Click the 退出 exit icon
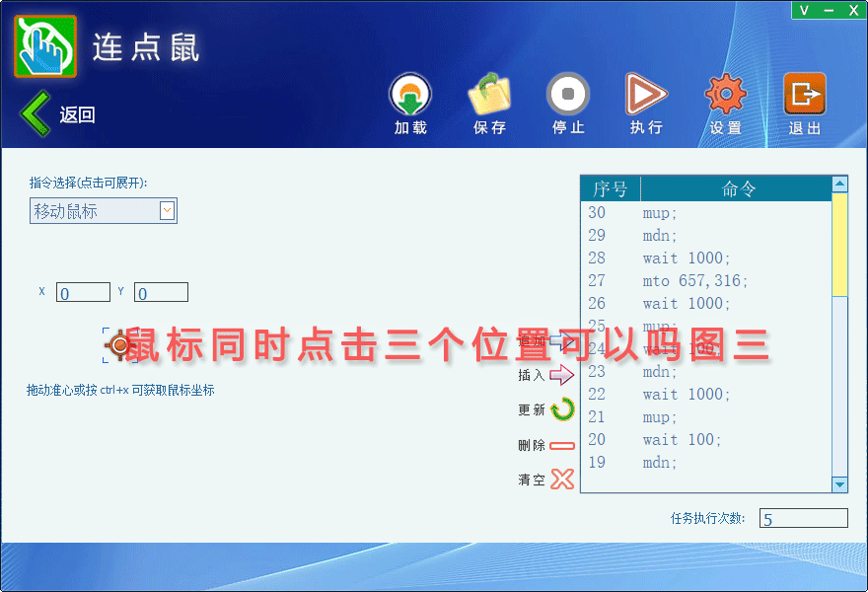Viewport: 868px width, 592px height. [x=804, y=94]
